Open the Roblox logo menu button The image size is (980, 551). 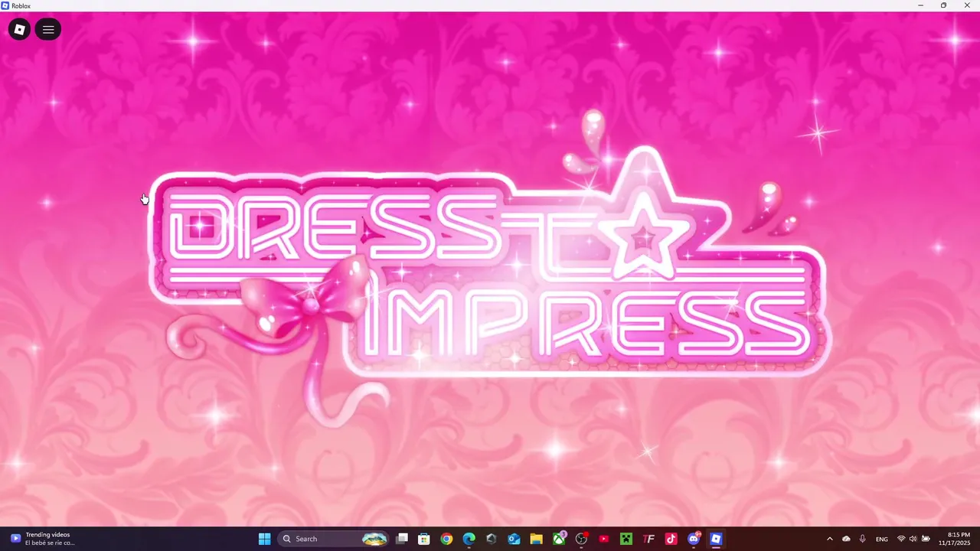(x=19, y=30)
